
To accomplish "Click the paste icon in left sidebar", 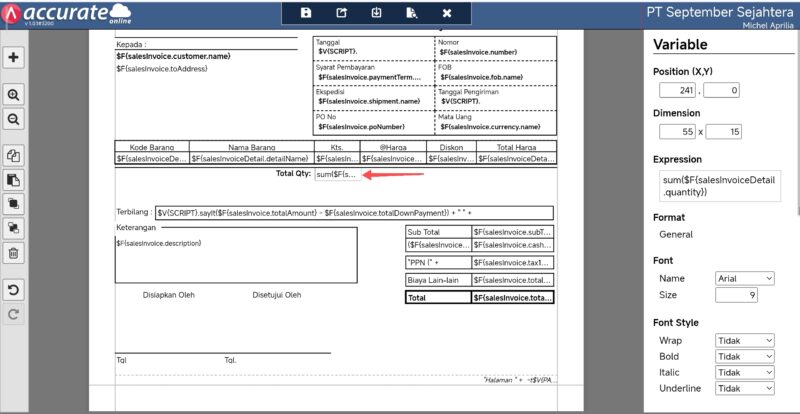I will pyautogui.click(x=13, y=180).
